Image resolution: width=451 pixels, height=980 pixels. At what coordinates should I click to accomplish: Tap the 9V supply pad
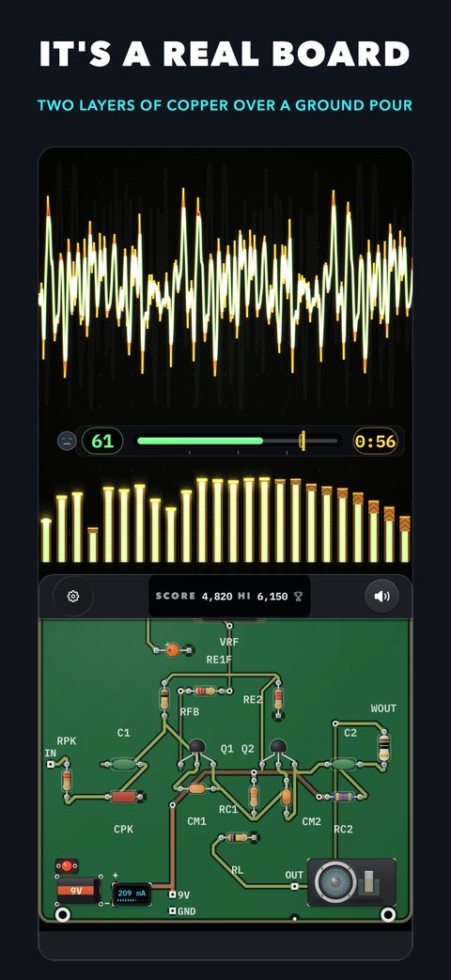[173, 895]
